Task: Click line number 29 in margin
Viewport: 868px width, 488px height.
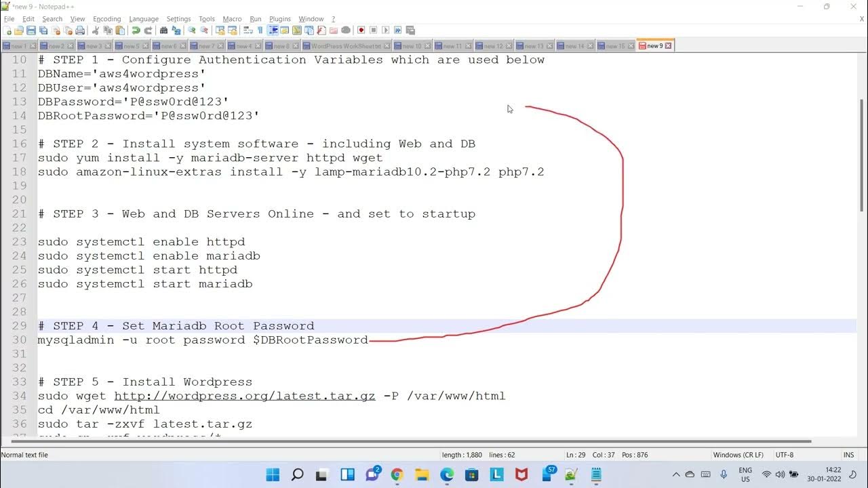Action: (x=19, y=326)
